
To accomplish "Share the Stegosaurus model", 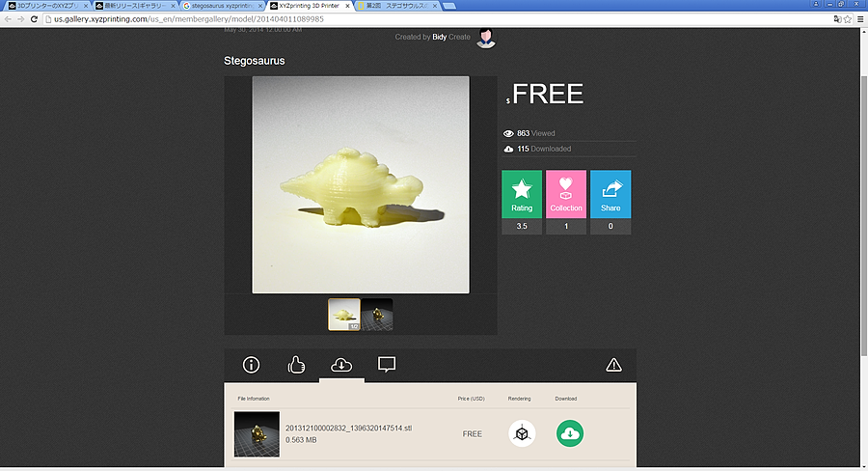I will (x=610, y=194).
